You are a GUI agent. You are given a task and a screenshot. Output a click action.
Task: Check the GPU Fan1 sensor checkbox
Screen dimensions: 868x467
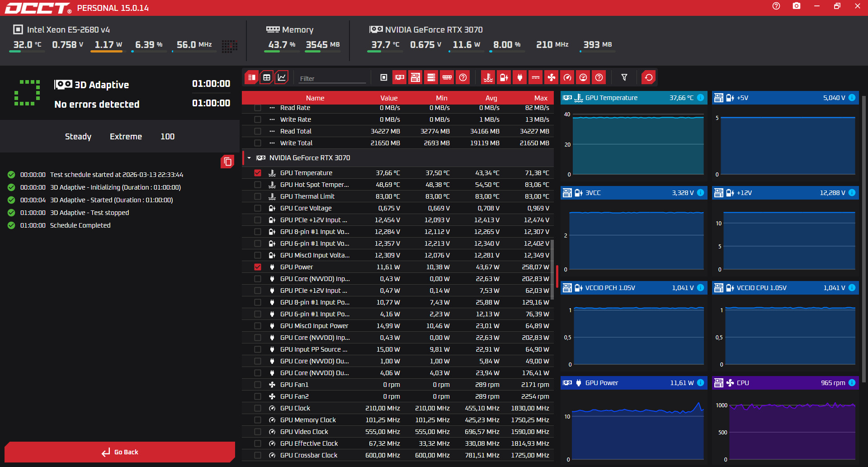(258, 385)
